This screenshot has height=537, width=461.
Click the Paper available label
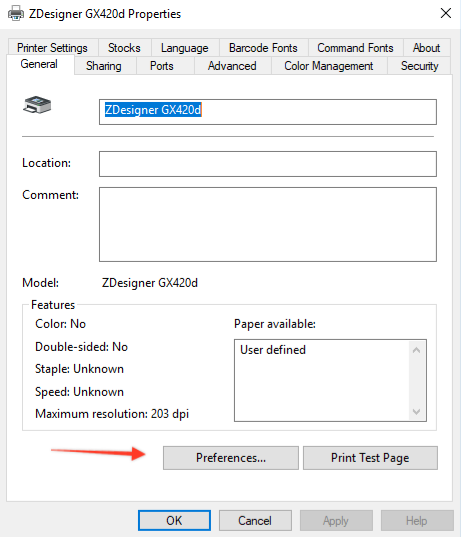click(x=275, y=324)
